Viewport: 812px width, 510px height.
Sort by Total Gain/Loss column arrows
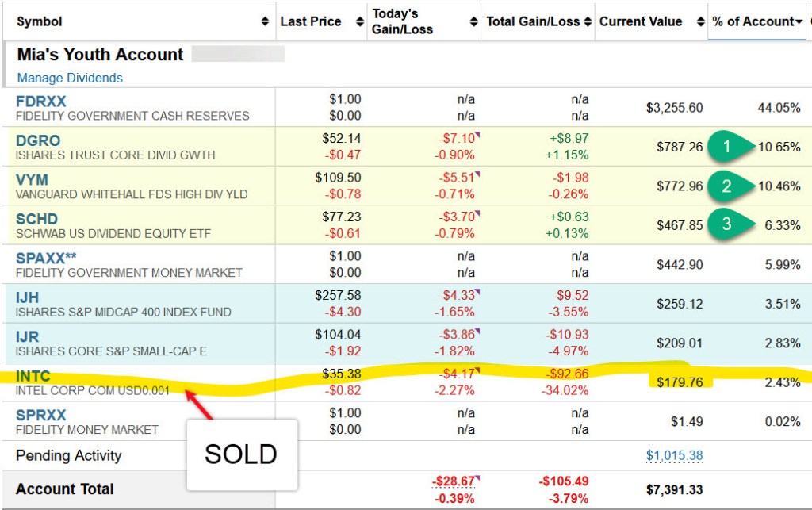point(588,22)
